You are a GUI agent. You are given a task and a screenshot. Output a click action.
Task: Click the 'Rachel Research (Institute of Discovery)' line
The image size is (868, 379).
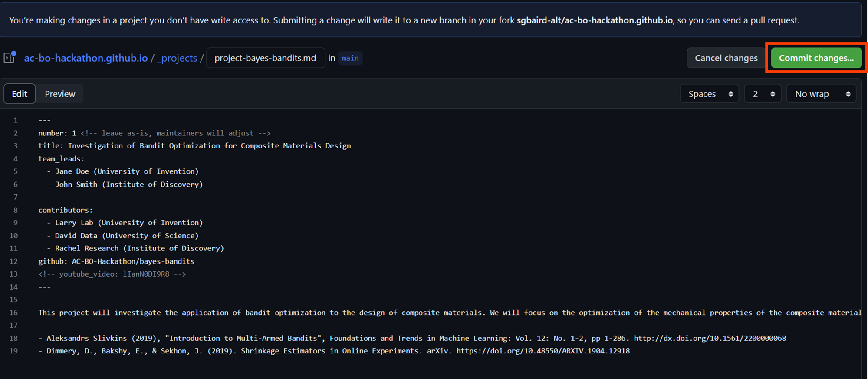(135, 248)
